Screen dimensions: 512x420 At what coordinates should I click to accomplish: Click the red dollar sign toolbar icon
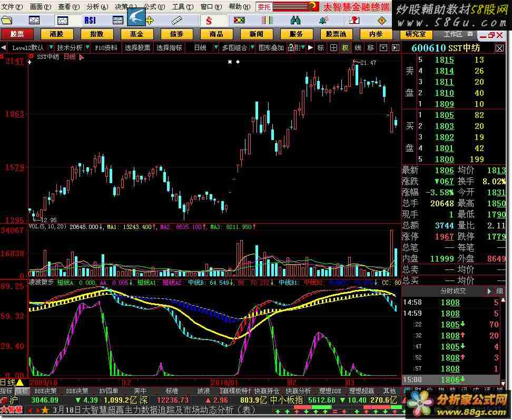(209, 21)
